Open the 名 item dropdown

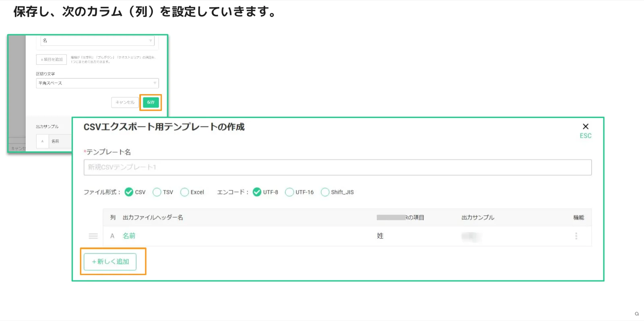[x=97, y=41]
